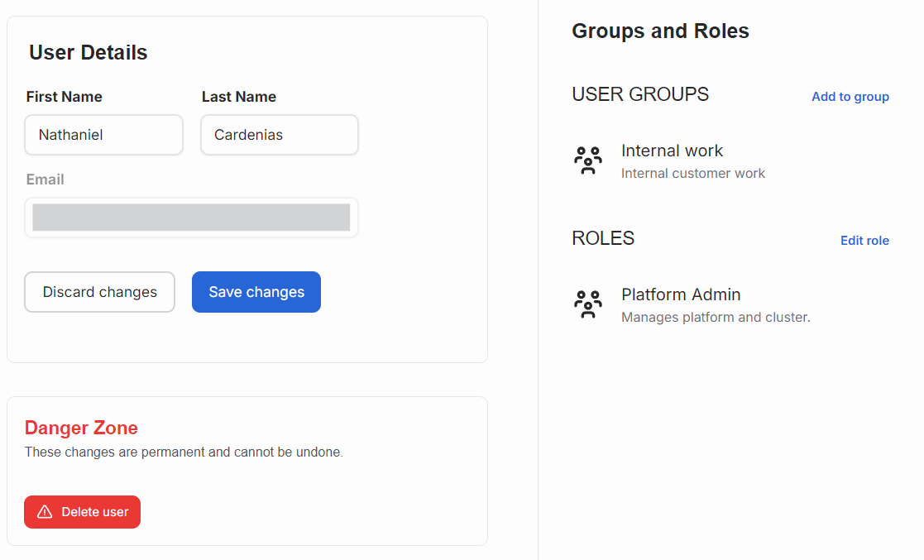
Task: Click inside the First Name field
Action: click(103, 135)
